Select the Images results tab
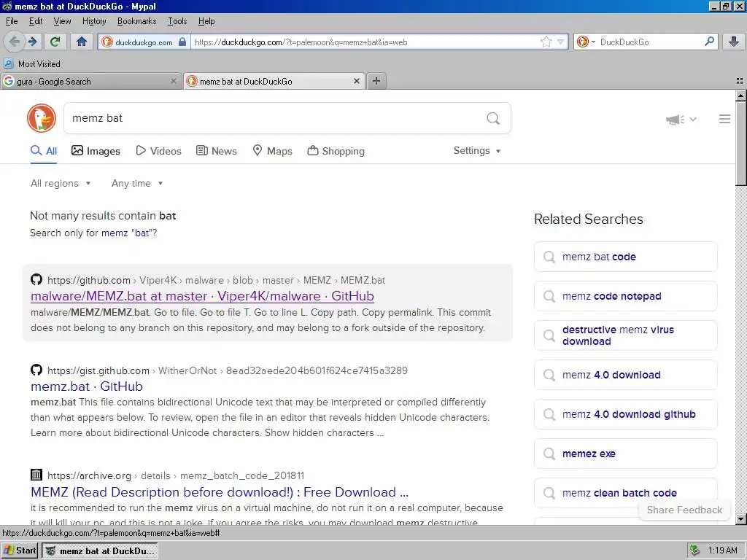The height and width of the screenshot is (560, 747). click(96, 151)
